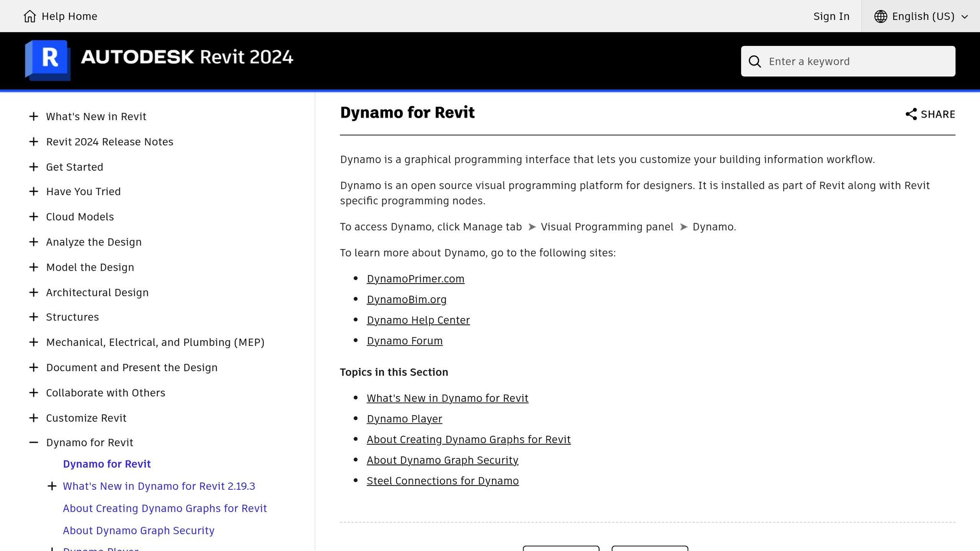Expand the Structures section

point(33,317)
